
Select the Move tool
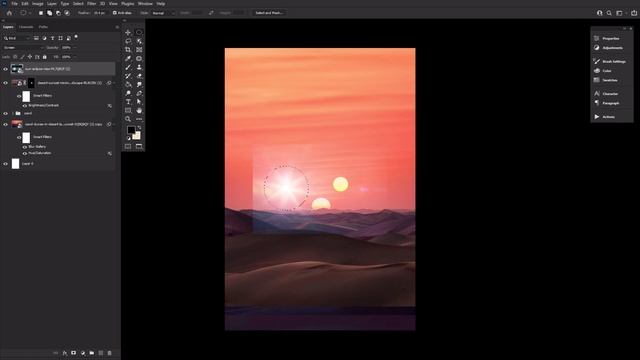coord(128,32)
